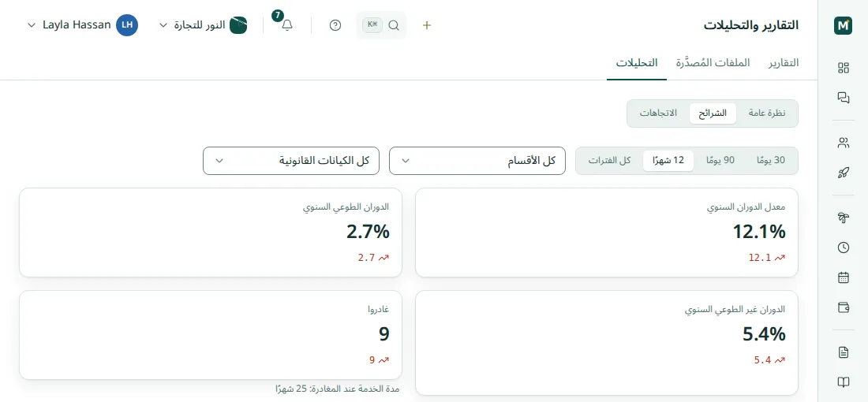This screenshot has height=402, width=868.
Task: Open the dashboard grid icon in sidebar
Action: 843,68
